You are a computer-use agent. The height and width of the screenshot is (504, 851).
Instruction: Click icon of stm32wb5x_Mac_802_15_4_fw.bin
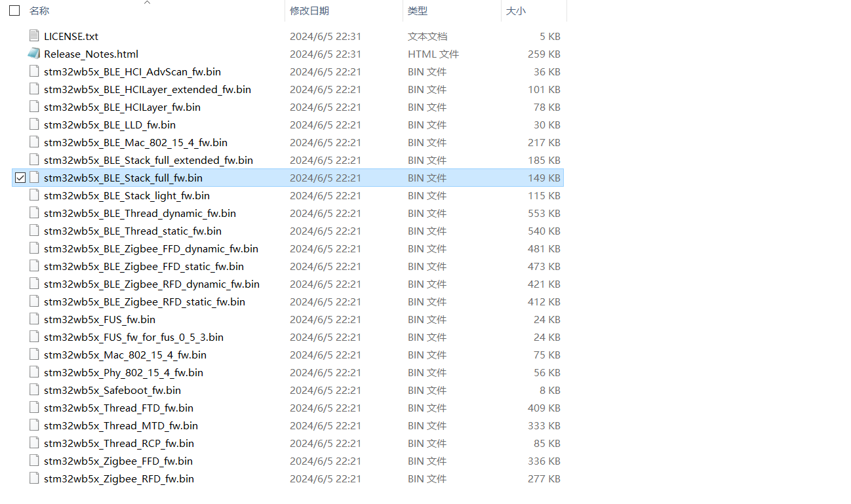point(34,355)
